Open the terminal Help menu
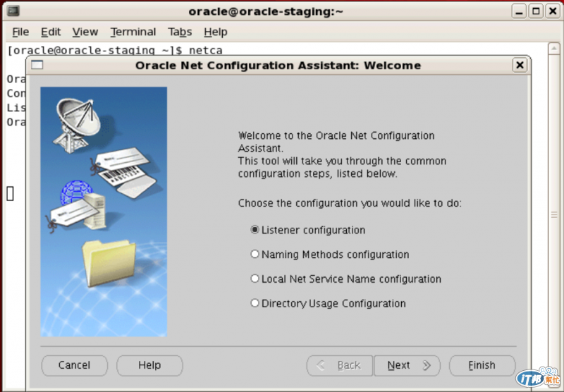 (x=216, y=32)
